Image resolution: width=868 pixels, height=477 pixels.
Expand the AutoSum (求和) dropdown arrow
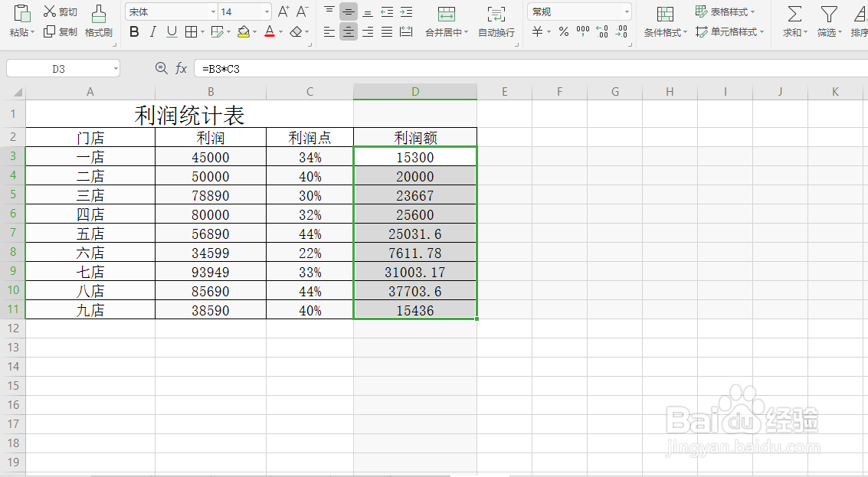click(x=805, y=33)
